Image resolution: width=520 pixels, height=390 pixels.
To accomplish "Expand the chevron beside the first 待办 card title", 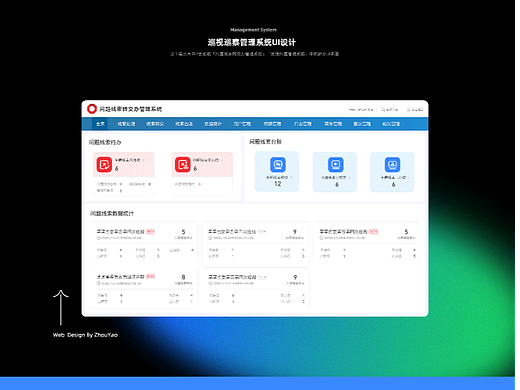I will coord(144,160).
